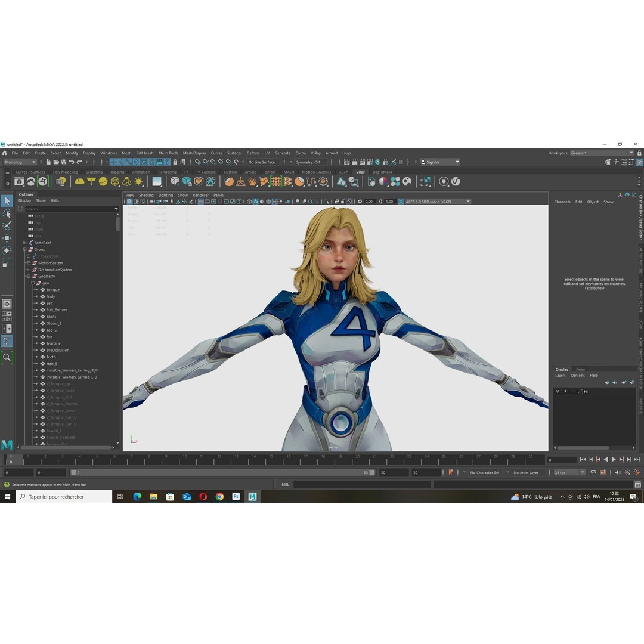Image resolution: width=644 pixels, height=644 pixels.
Task: Toggle workspace lock padlock icon
Action: (x=639, y=153)
